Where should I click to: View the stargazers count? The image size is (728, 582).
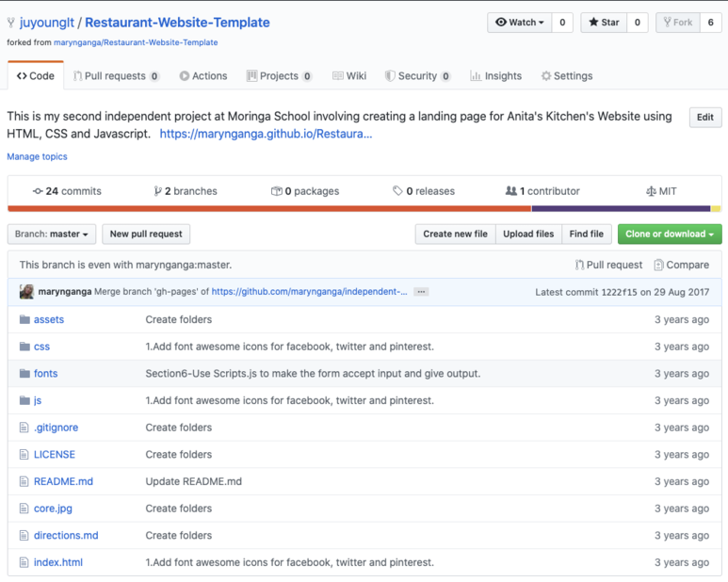click(638, 23)
